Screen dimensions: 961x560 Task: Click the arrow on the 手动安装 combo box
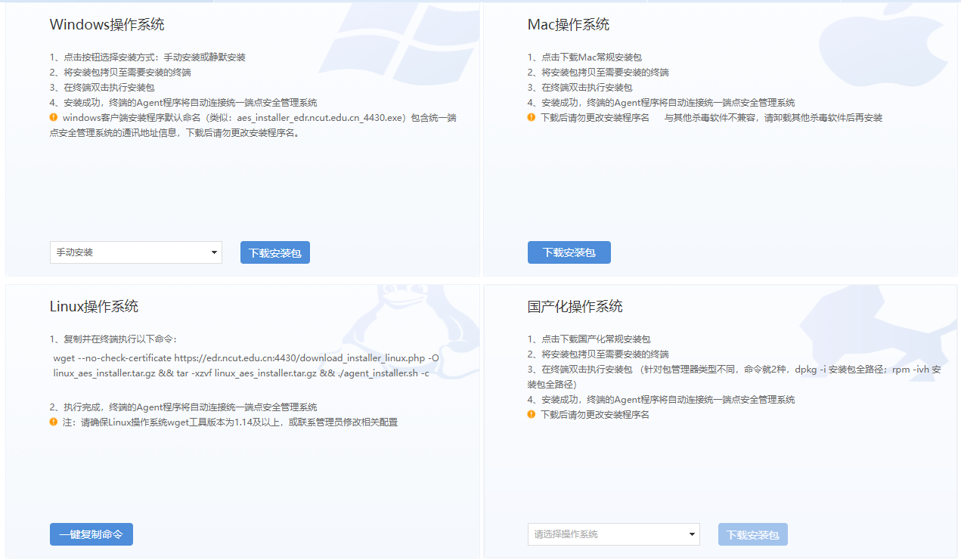(x=214, y=252)
